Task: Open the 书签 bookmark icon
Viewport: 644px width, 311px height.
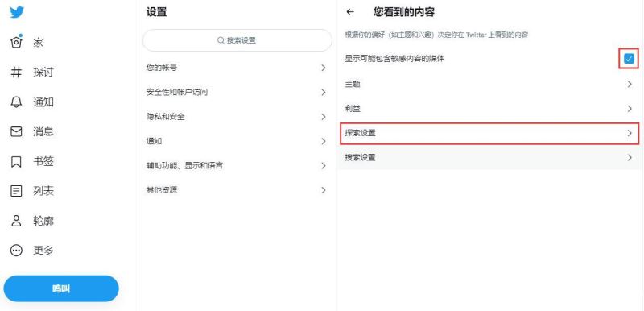Action: (x=16, y=161)
